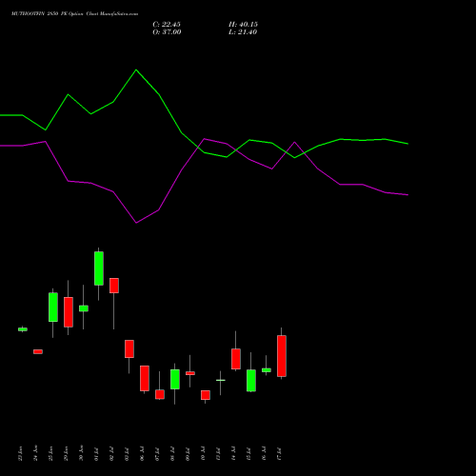Click the 13 Jul date label
The width and height of the screenshot is (476, 476).
point(219,454)
